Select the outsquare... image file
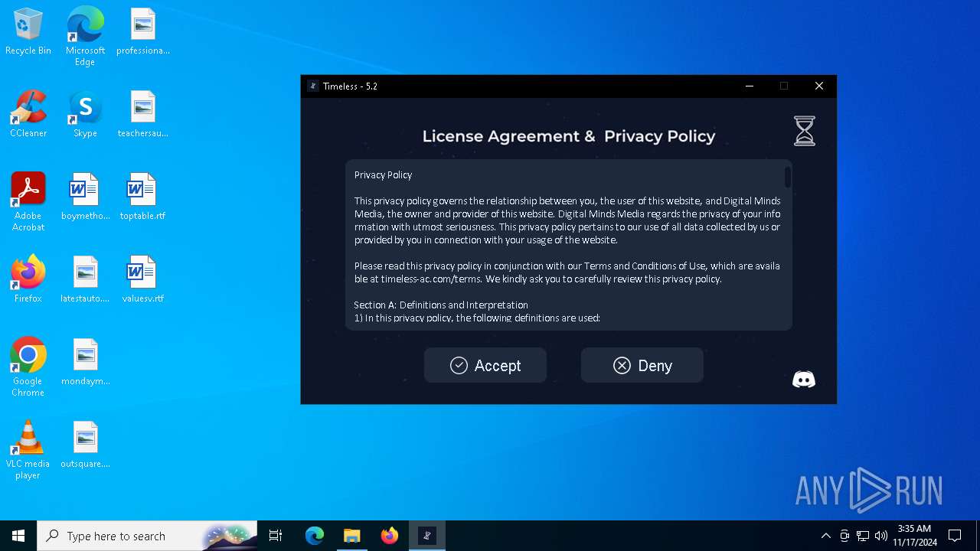The image size is (980, 551). 85,445
